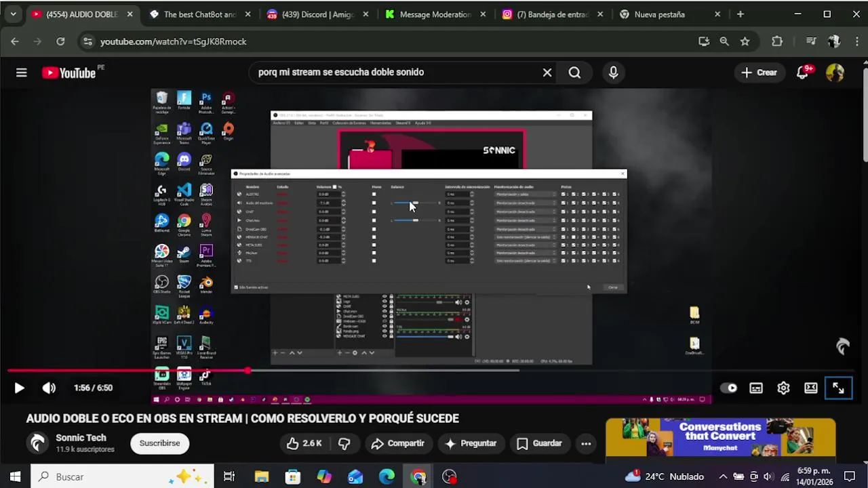Subscribe using the Suscribirse button

[159, 443]
